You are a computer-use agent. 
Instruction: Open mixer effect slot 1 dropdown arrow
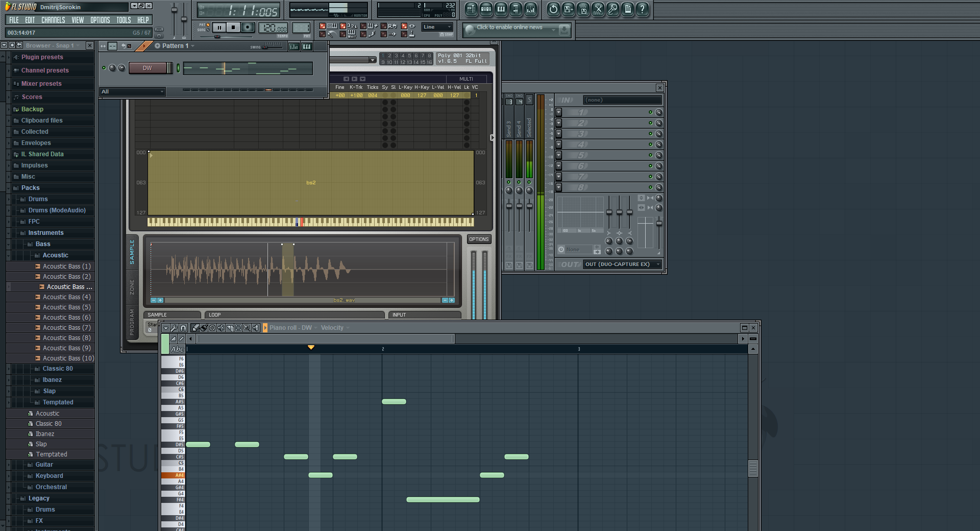558,112
